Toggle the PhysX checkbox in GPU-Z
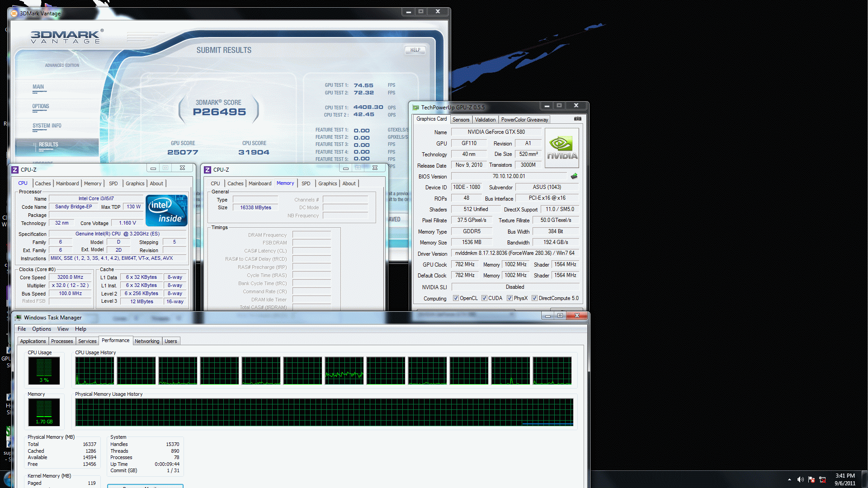The height and width of the screenshot is (488, 868). 509,298
